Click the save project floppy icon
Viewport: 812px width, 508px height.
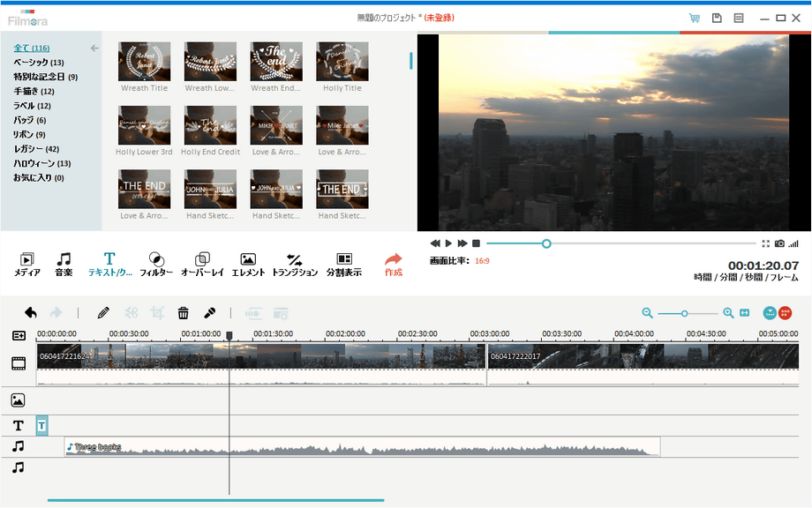(x=717, y=19)
